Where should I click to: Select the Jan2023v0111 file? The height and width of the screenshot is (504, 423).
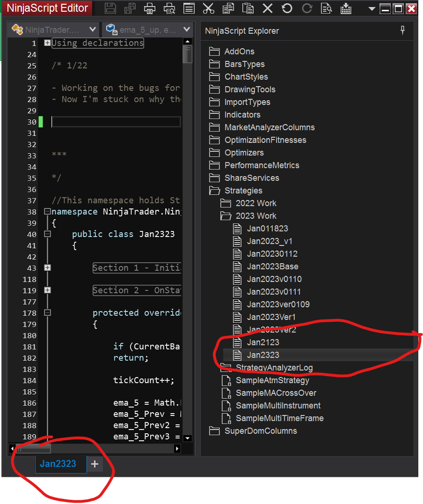(274, 292)
